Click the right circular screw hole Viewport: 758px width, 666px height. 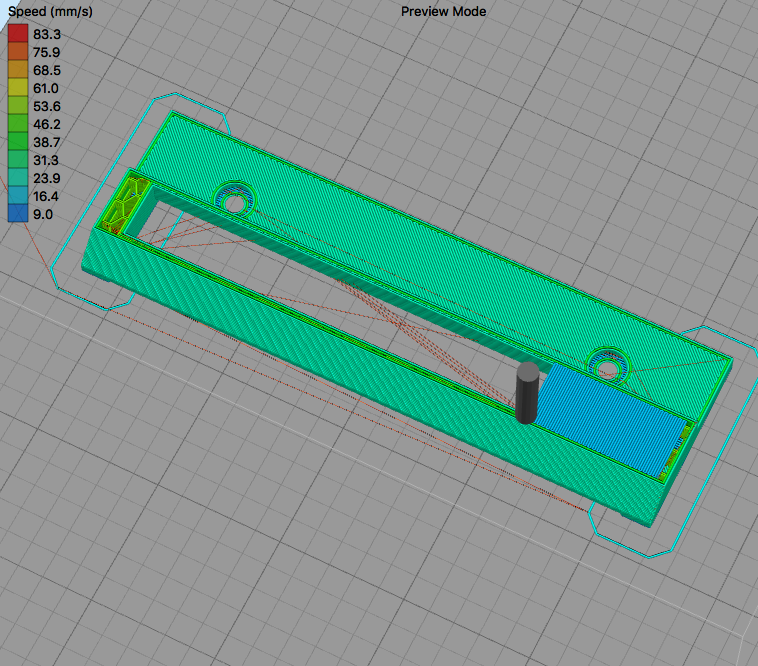pos(606,369)
